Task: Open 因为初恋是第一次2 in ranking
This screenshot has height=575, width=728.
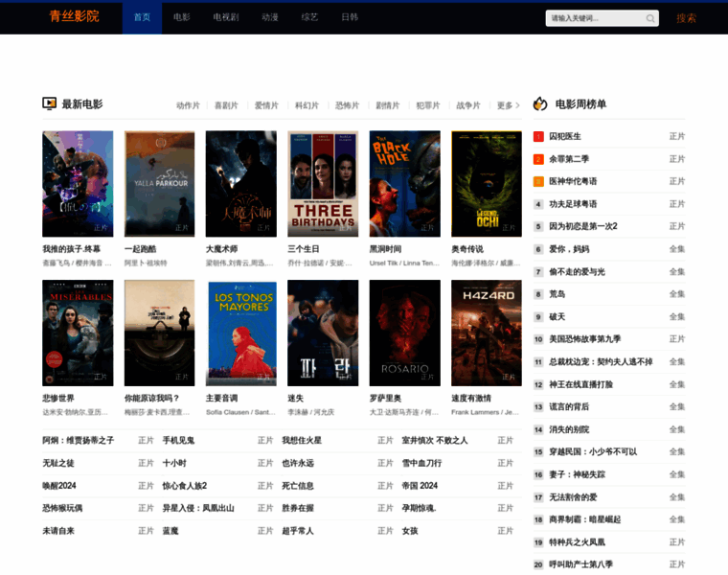Action: pos(583,227)
